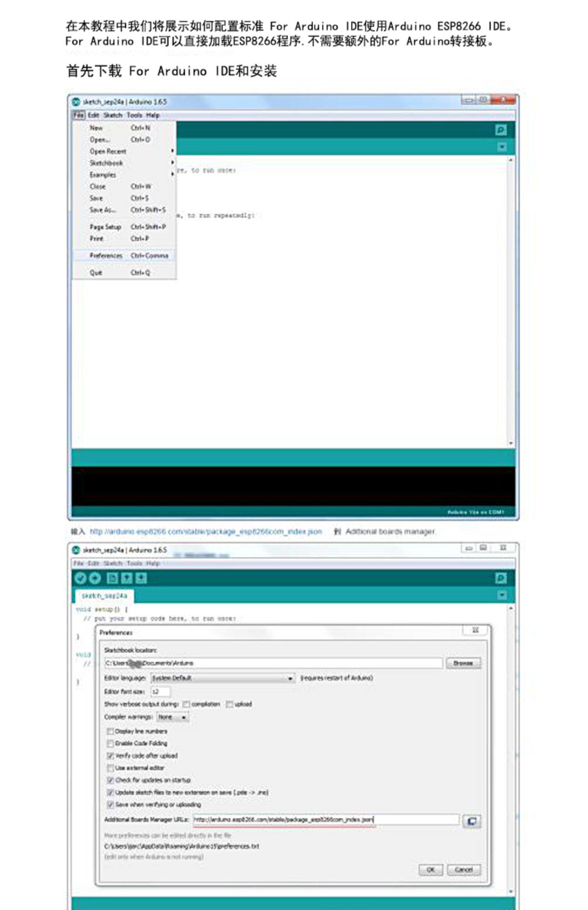Click the Save sketch toolbar icon
Image resolution: width=588 pixels, height=910 pixels.
tap(141, 578)
